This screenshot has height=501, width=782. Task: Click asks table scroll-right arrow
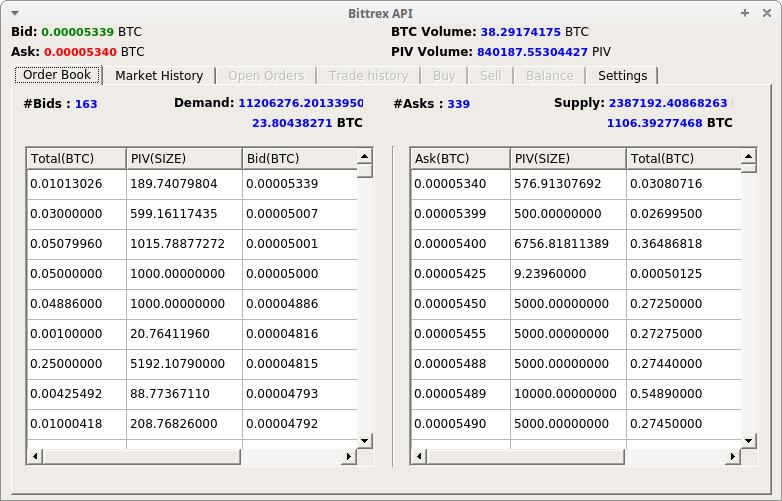point(733,456)
